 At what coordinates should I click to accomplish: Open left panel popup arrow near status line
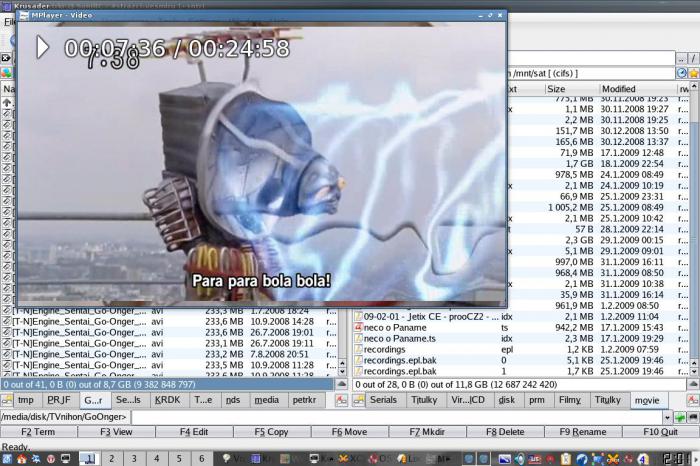tap(342, 384)
